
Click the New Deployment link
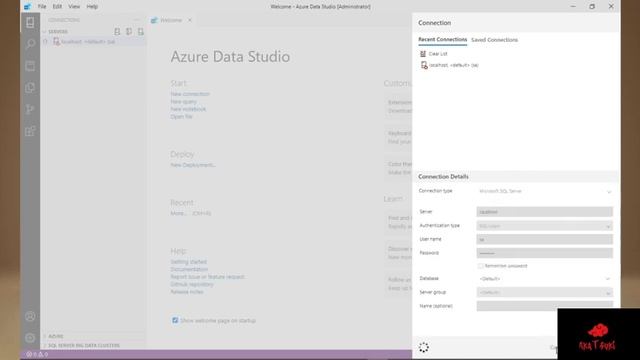[193, 165]
